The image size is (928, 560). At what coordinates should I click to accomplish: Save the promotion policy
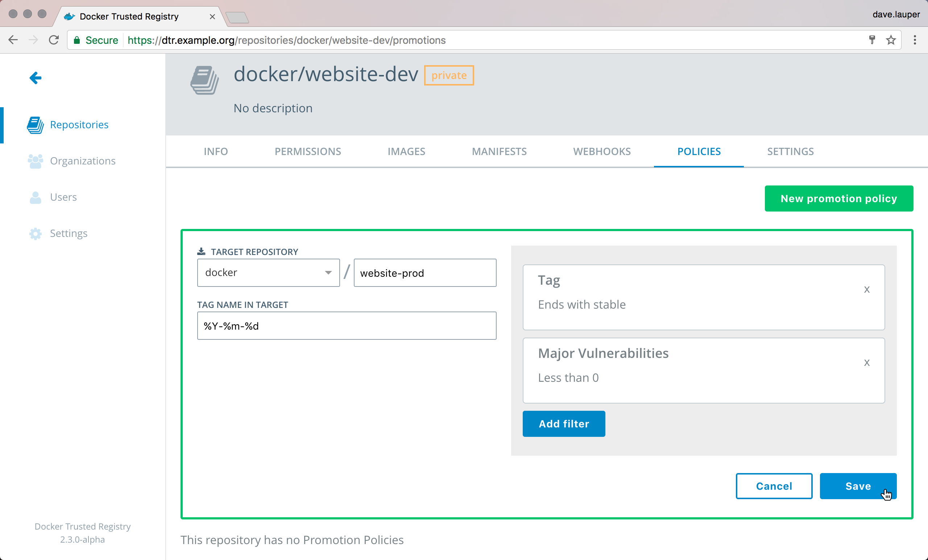pos(858,486)
